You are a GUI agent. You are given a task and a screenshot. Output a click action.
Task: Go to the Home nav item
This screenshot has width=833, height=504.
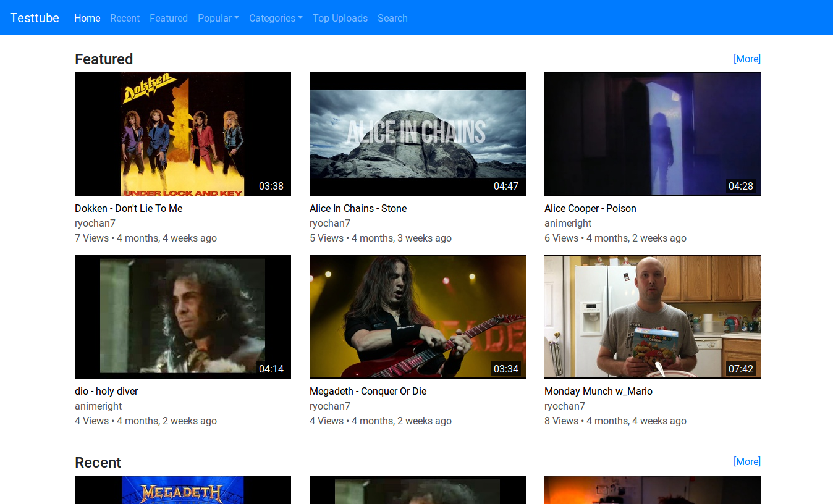point(87,18)
